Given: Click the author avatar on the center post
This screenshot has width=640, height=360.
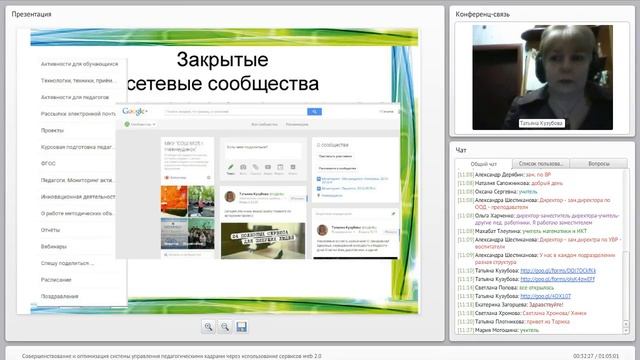Looking at the screenshot, I should pos(230,196).
